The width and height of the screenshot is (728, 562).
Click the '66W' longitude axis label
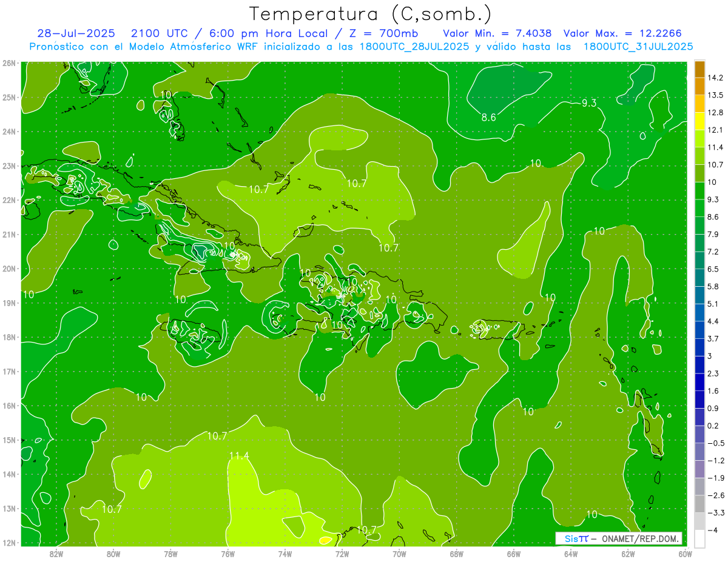point(514,554)
